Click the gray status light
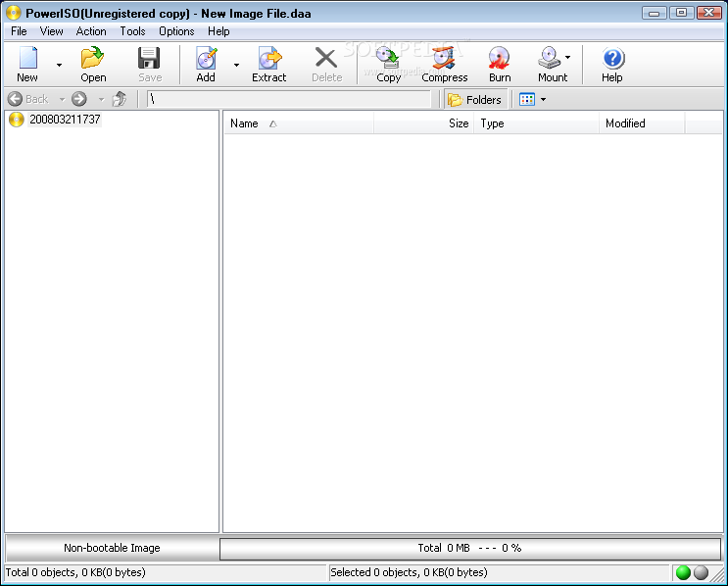This screenshot has width=728, height=586. [x=701, y=572]
